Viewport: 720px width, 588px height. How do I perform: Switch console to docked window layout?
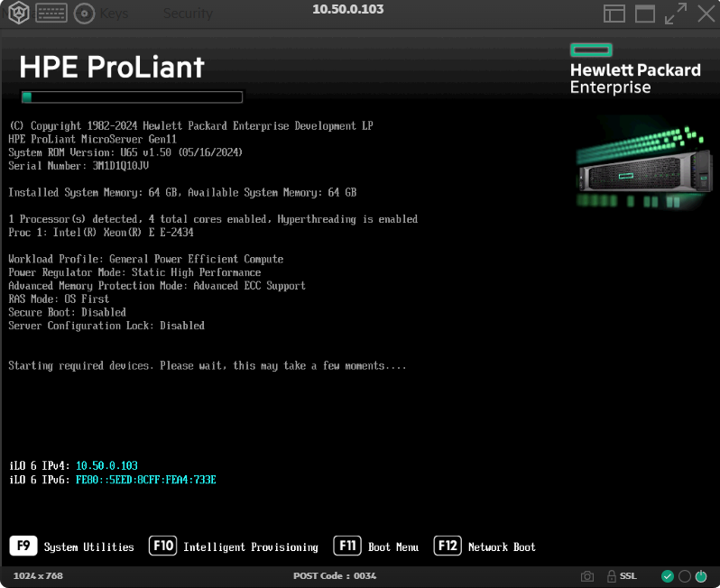click(x=614, y=14)
